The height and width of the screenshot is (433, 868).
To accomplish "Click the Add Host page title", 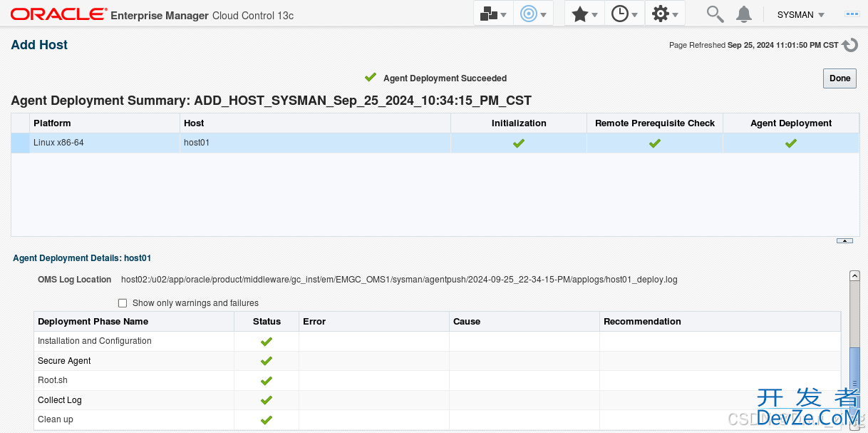I will pyautogui.click(x=39, y=45).
